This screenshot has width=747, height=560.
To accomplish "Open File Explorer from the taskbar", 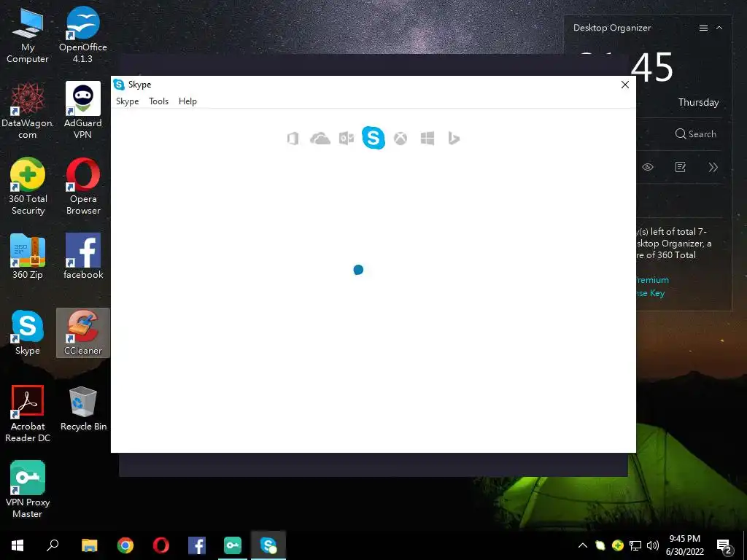I will coord(89,545).
